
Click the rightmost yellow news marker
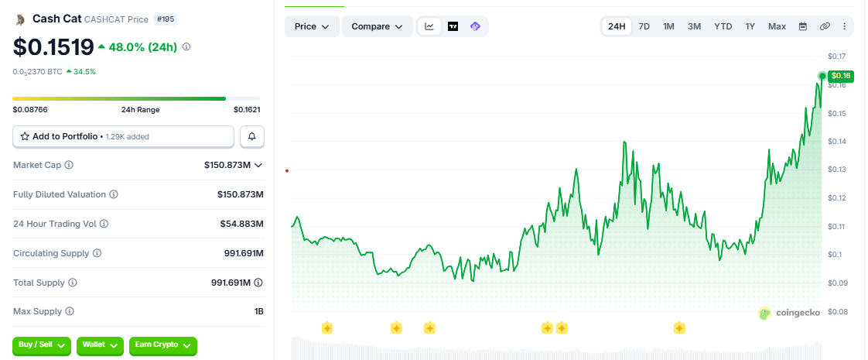click(680, 328)
